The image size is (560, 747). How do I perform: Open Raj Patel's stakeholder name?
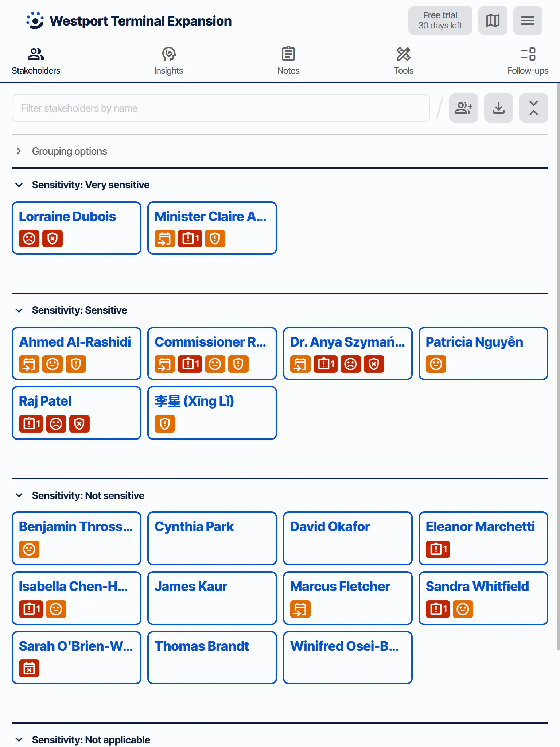pos(45,401)
